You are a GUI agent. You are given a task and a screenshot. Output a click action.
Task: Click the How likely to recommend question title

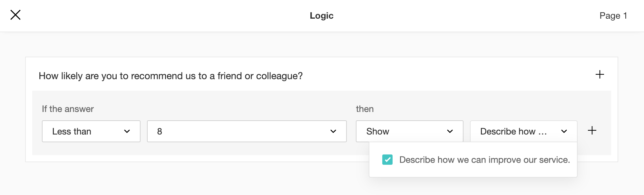click(171, 76)
